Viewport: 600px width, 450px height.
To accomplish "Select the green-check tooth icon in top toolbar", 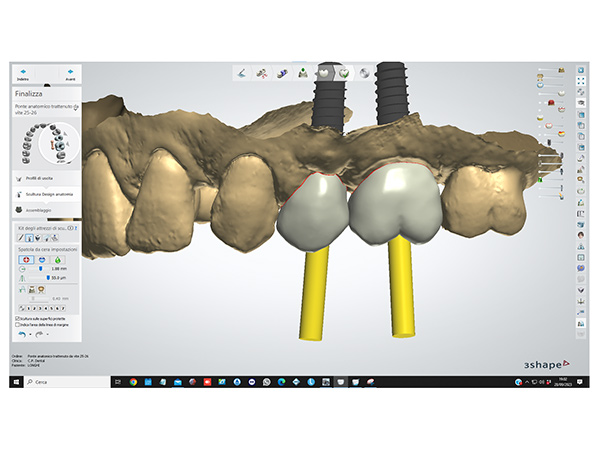I will click(345, 73).
